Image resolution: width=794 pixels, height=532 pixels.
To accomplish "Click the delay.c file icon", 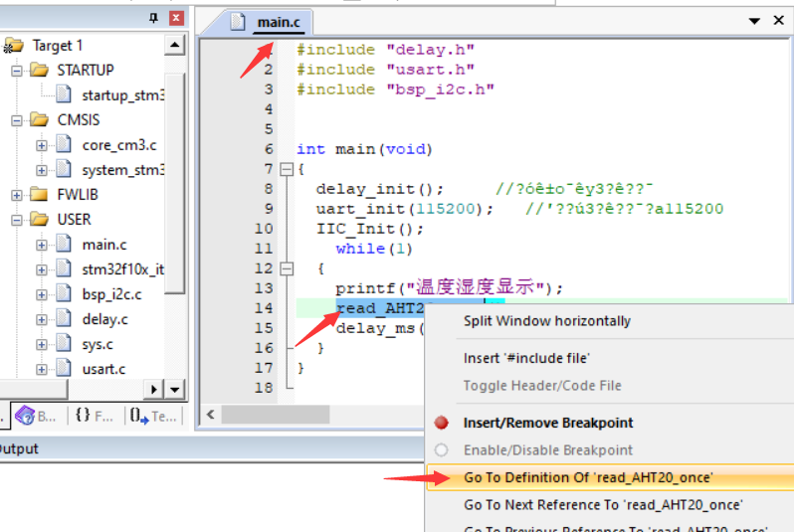I will click(x=64, y=318).
